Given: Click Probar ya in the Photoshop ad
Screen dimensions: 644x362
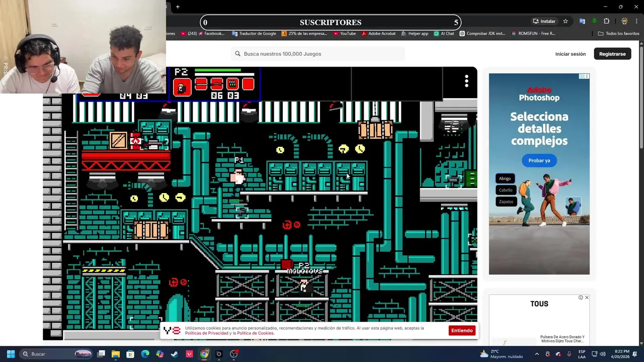Looking at the screenshot, I should point(539,160).
